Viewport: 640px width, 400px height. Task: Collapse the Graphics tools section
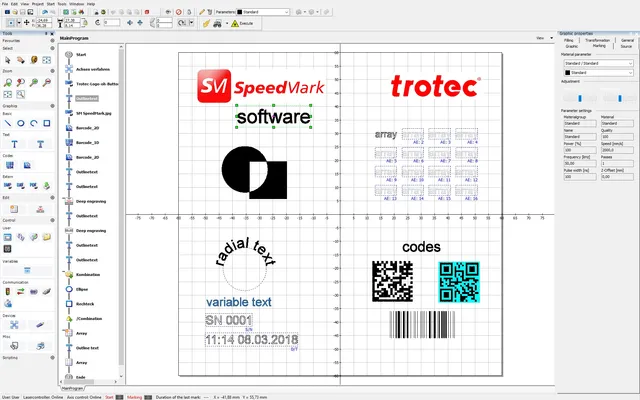pos(52,106)
